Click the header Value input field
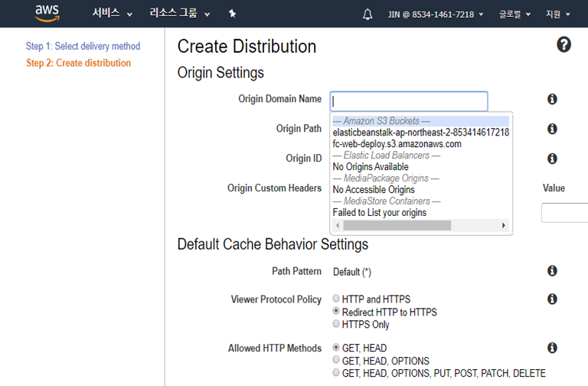The image size is (588, 386). click(565, 213)
